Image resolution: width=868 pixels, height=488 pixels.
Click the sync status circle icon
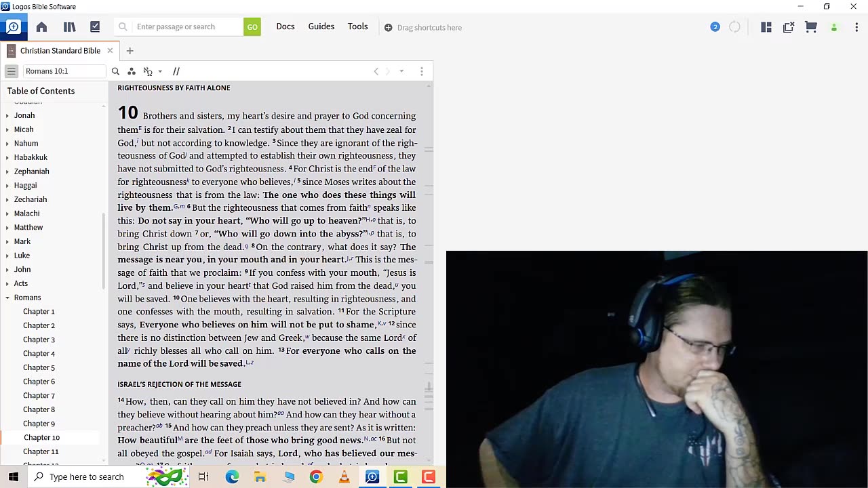click(x=734, y=27)
